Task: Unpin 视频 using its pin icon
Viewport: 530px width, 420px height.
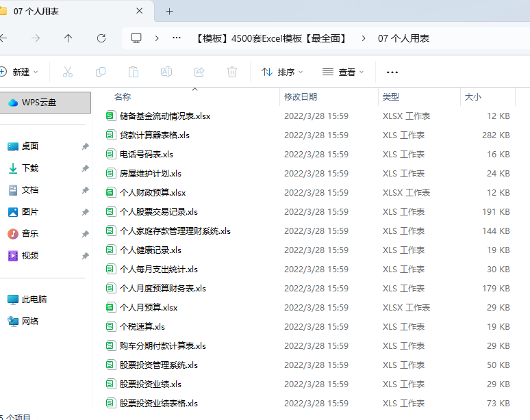Action: point(85,256)
